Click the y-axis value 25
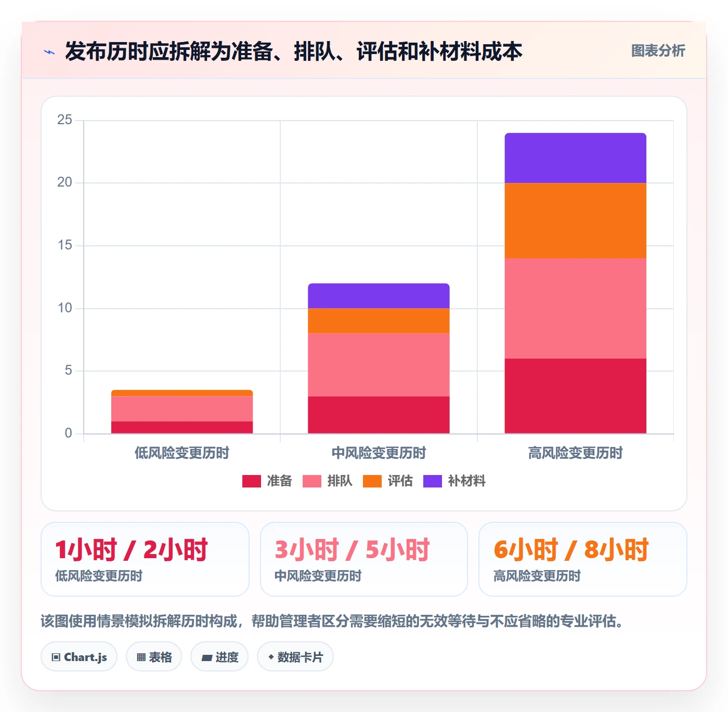 [64, 120]
